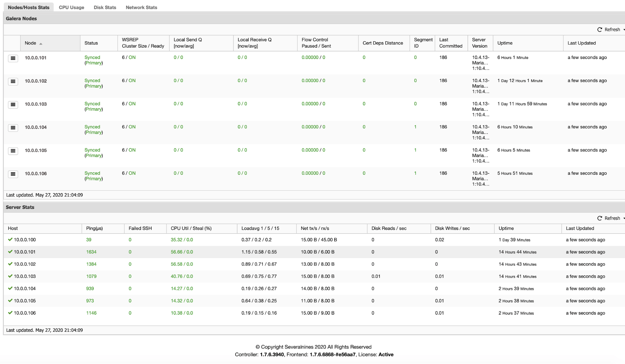
Task: Select the Synced status of node 10.0.0.101
Action: (93, 58)
